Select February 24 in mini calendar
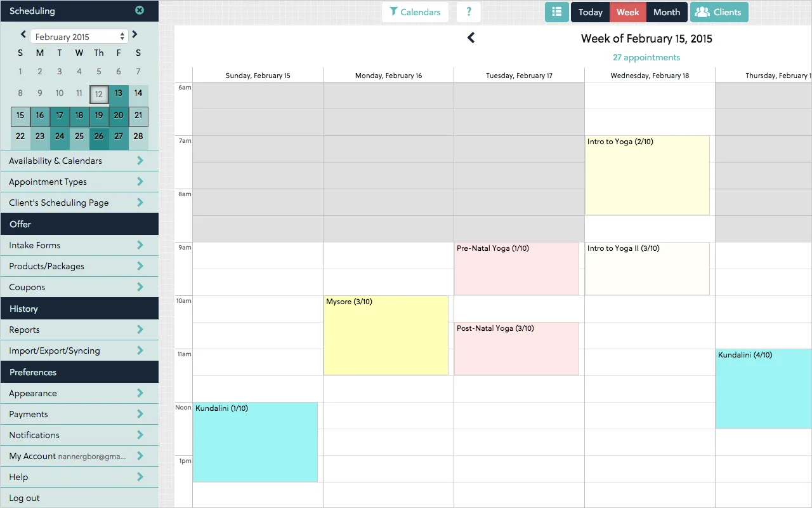The image size is (812, 508). pyautogui.click(x=60, y=138)
